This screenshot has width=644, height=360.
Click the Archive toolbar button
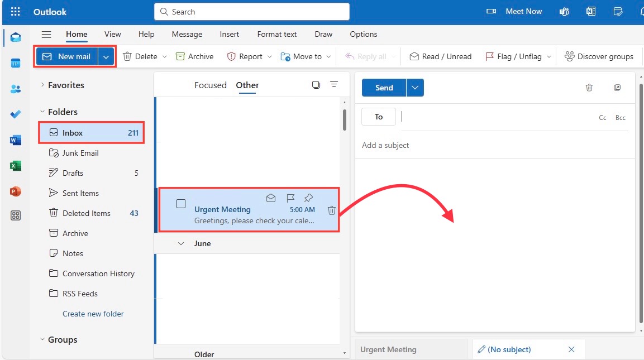(195, 56)
